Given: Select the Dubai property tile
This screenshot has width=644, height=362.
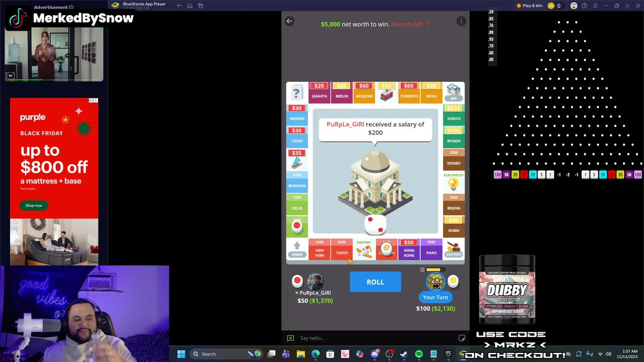Looking at the screenshot, I should point(453,227).
